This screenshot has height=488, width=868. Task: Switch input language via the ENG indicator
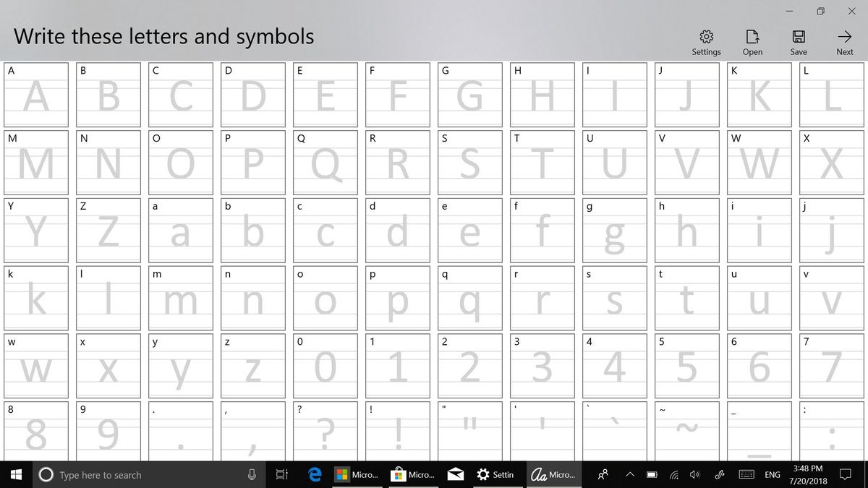(774, 475)
